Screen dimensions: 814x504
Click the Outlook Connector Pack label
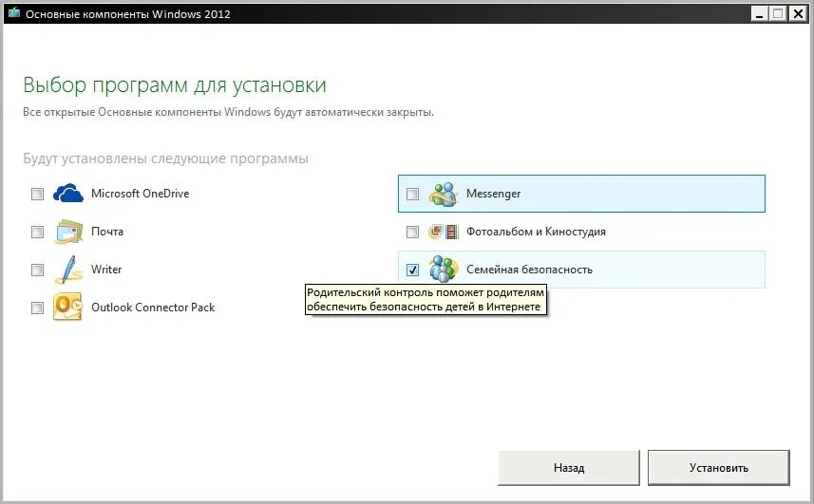click(x=153, y=307)
